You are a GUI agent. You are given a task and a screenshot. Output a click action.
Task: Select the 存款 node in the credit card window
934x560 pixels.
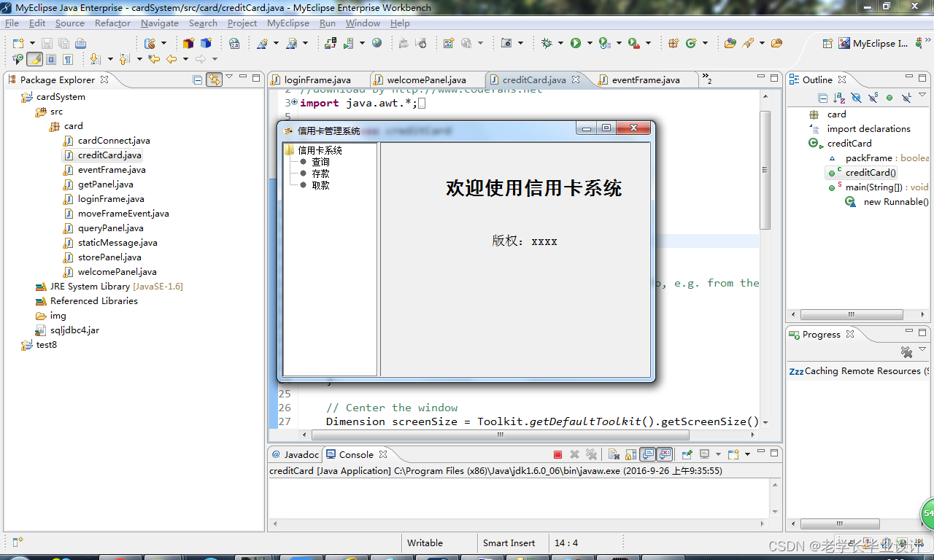[x=321, y=173]
